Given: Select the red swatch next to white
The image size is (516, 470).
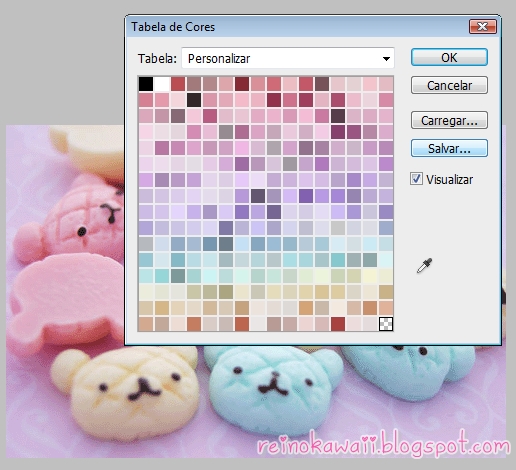Looking at the screenshot, I should tap(178, 84).
